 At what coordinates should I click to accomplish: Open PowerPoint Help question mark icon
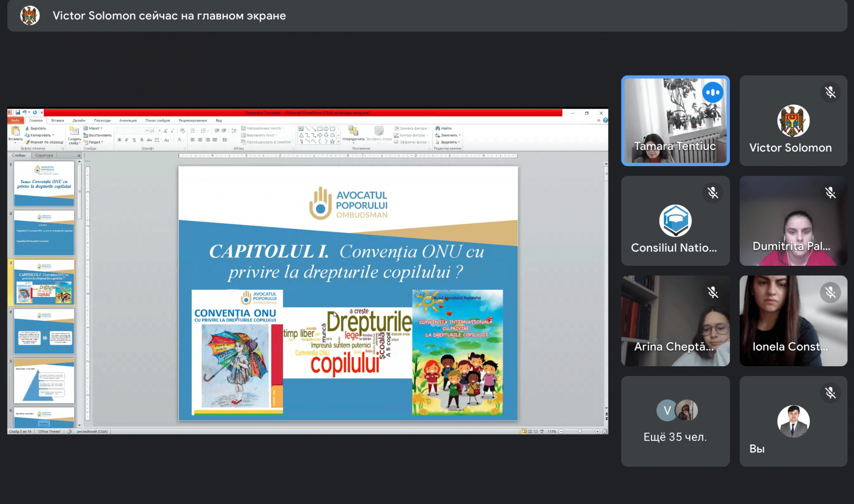605,120
